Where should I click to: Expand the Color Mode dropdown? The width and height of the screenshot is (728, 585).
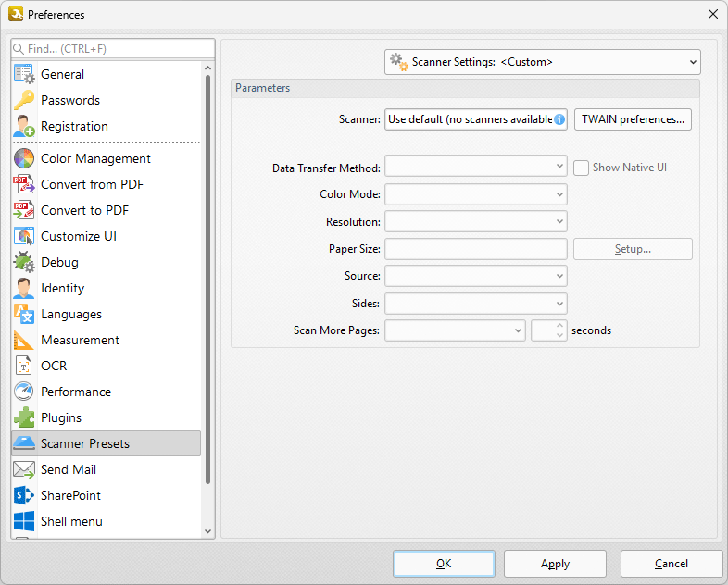[x=475, y=194]
